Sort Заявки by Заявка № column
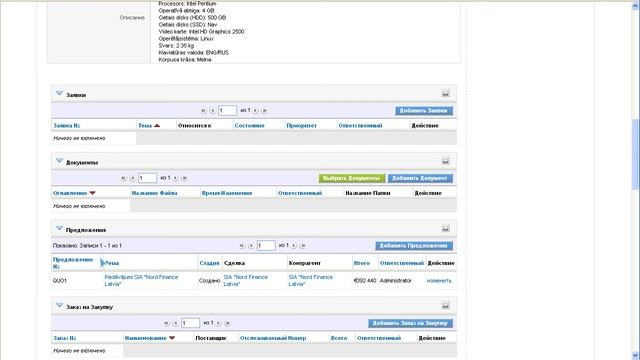The height and width of the screenshot is (360, 640). [67, 126]
